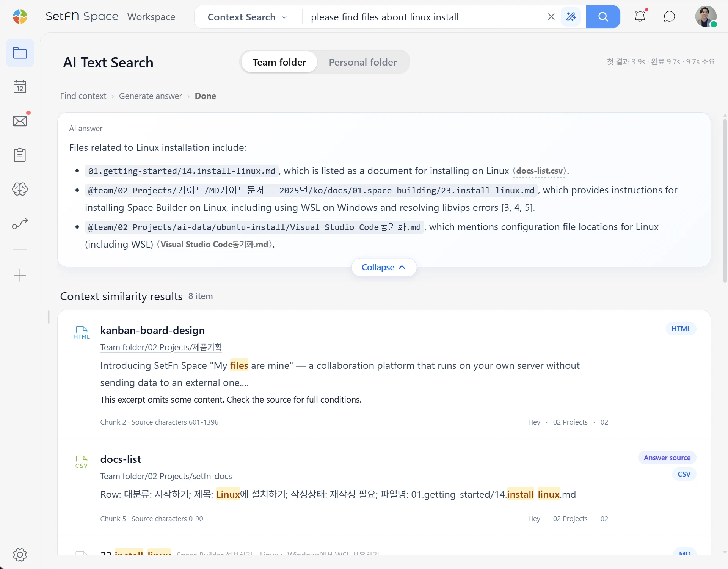Viewport: 728px width, 569px height.
Task: Click the Context similarity results heading
Action: 121,296
